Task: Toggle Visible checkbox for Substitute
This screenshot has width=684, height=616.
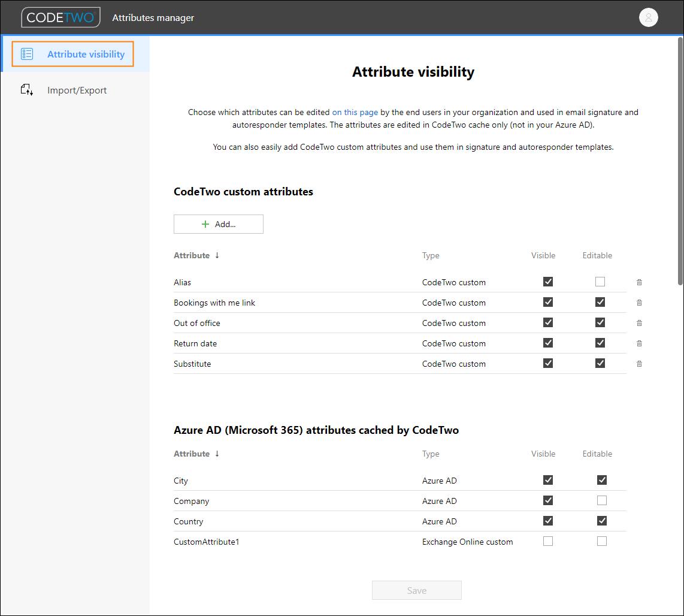Action: pos(548,363)
